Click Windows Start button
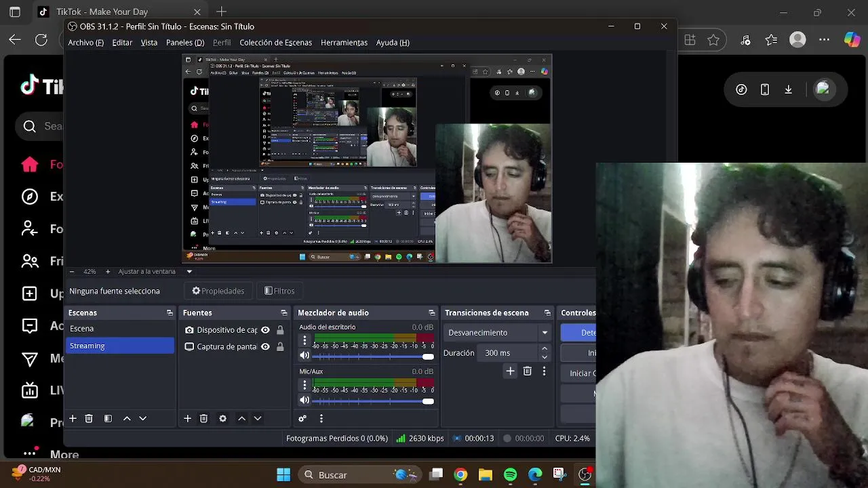 (283, 475)
